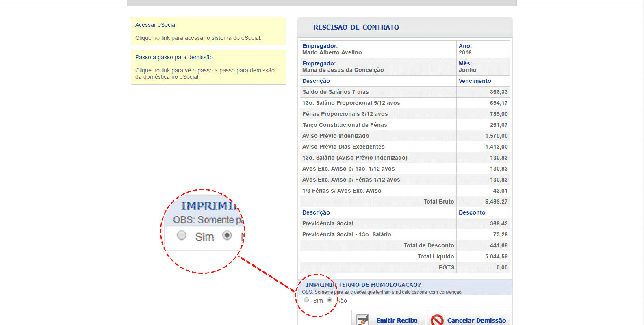Click 13o. Salário Proporcional 5/12 avos
This screenshot has height=325, width=644.
tap(351, 103)
